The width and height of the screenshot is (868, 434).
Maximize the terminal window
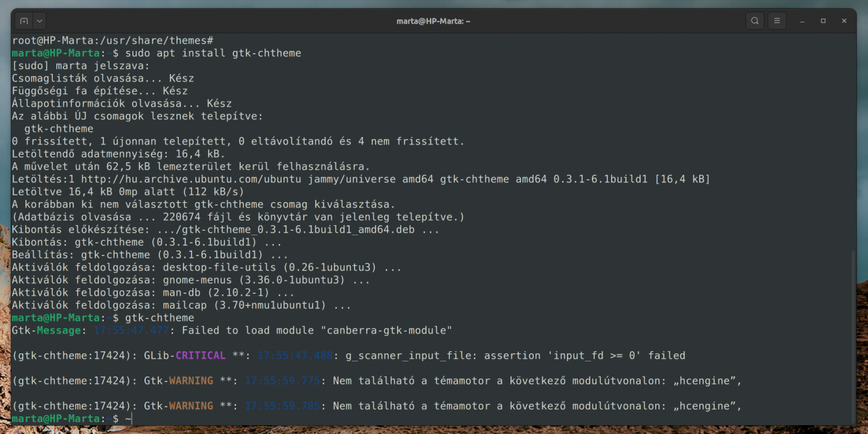[823, 21]
